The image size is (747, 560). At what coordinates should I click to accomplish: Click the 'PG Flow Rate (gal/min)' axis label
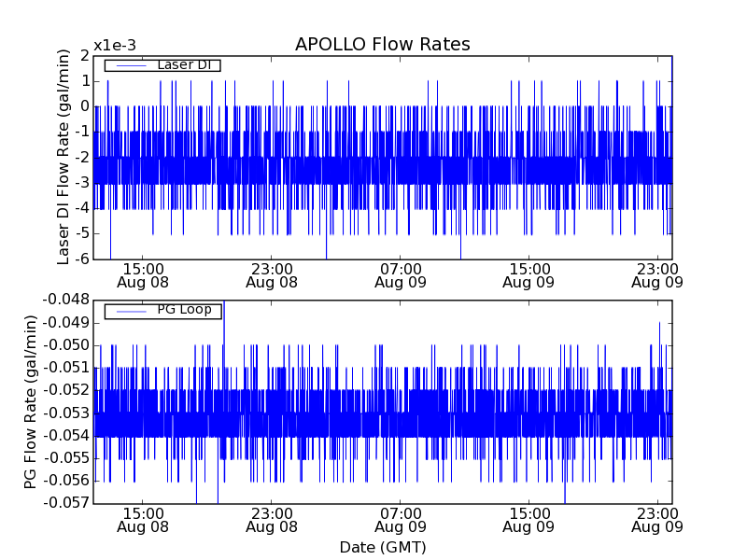pyautogui.click(x=30, y=402)
